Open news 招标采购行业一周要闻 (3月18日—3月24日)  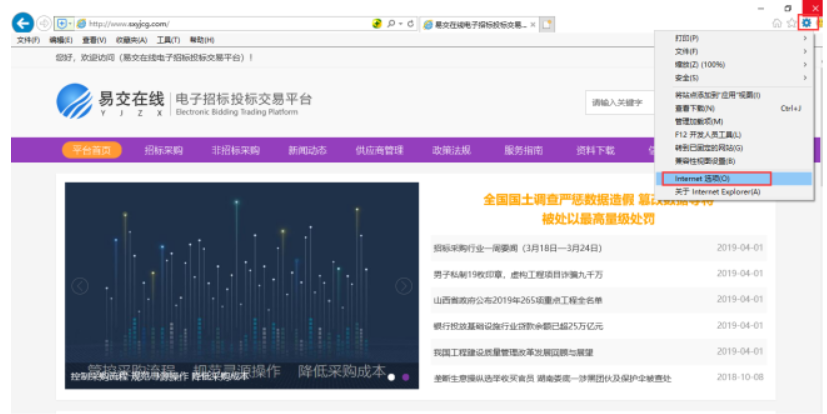pos(517,248)
